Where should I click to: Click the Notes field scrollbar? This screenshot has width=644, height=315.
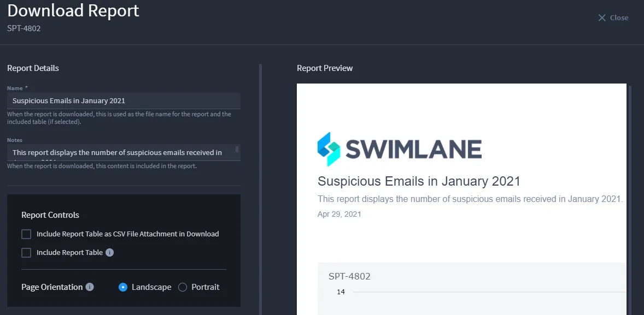coord(237,149)
